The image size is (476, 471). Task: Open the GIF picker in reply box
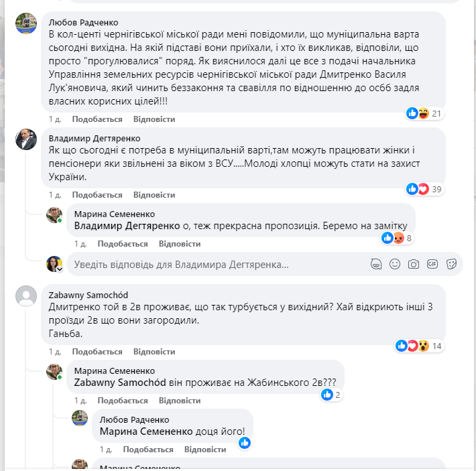(432, 264)
